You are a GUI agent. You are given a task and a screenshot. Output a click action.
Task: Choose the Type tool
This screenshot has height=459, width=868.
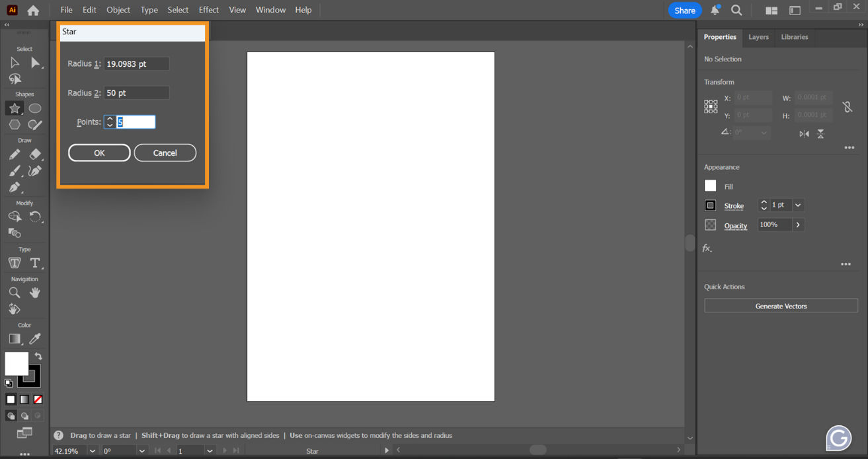click(34, 263)
